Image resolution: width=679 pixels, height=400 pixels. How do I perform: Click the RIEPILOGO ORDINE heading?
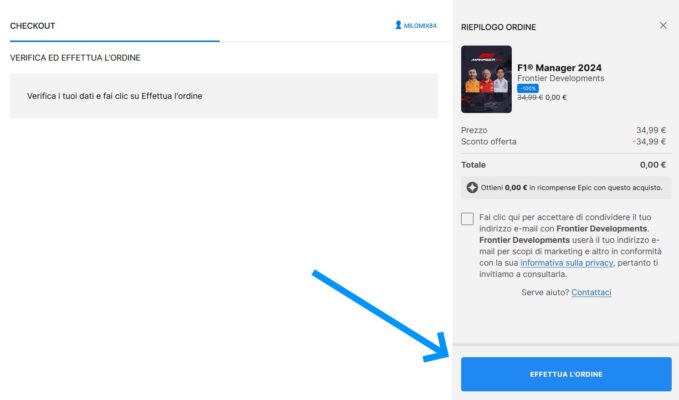coord(499,25)
